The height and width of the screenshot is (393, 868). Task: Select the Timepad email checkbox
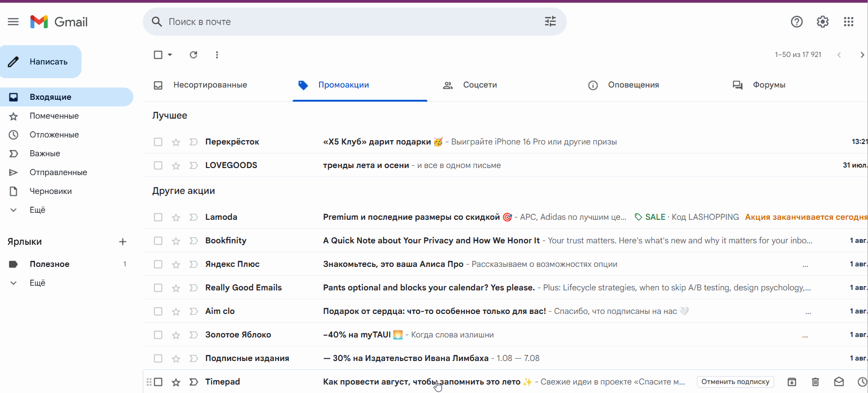point(158,382)
